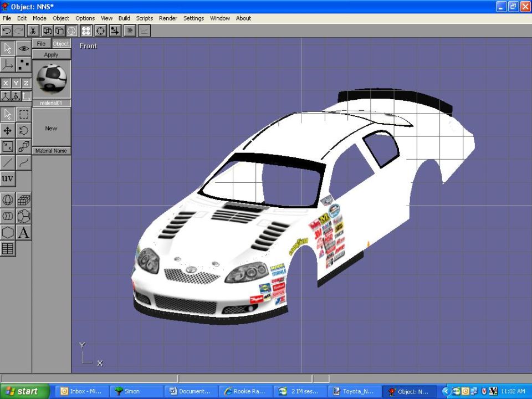Open the UV texture tool
Screen dimensions: 532x399
pyautogui.click(x=7, y=179)
